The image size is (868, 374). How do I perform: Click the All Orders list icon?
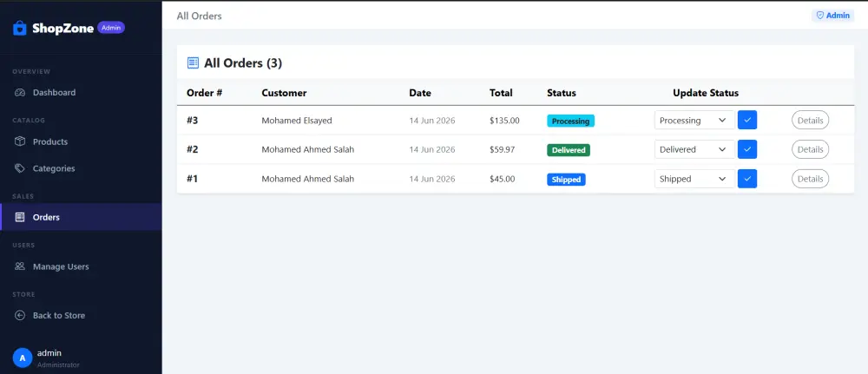click(194, 63)
